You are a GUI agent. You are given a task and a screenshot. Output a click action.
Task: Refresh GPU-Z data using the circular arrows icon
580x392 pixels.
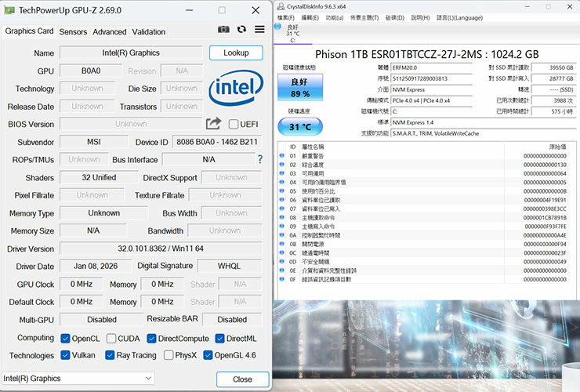pos(241,29)
